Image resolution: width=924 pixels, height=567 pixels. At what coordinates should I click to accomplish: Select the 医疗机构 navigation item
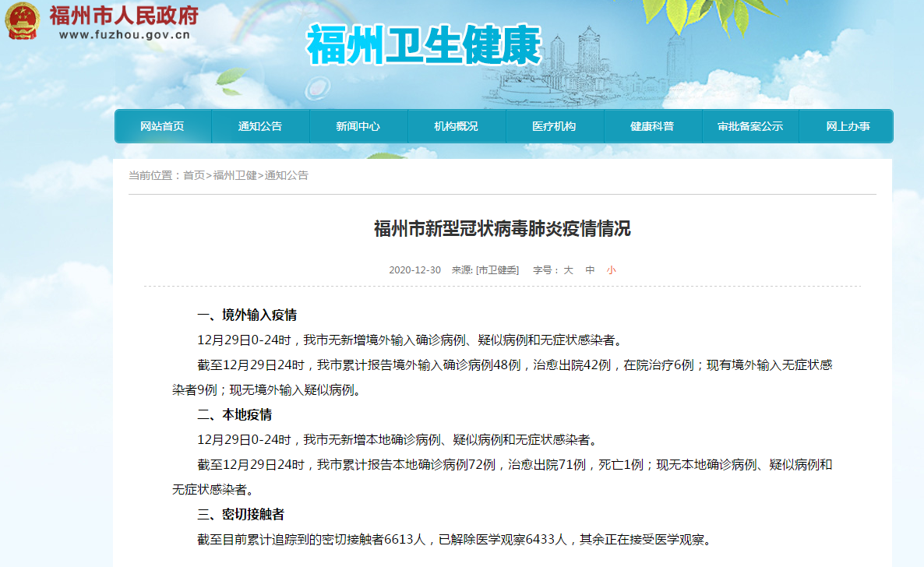[554, 126]
